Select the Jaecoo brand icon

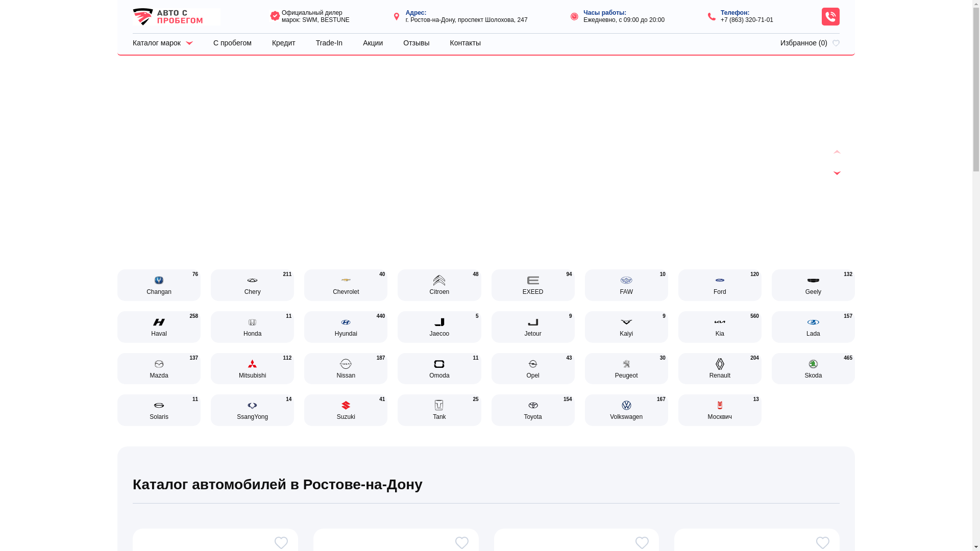[x=439, y=322]
